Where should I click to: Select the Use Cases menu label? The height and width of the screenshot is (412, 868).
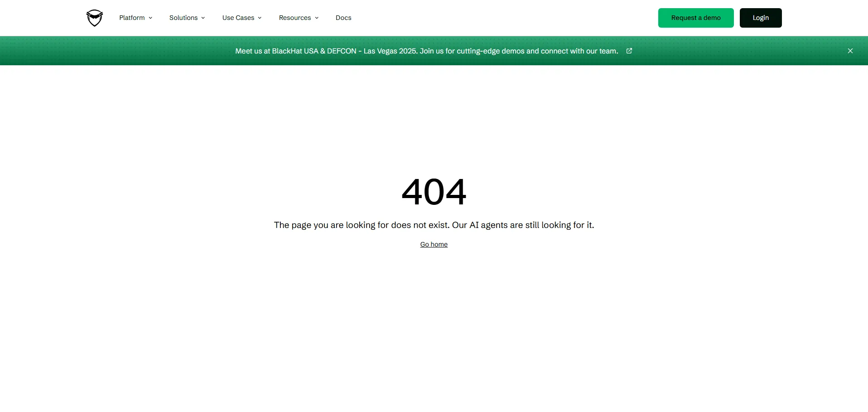pos(238,18)
